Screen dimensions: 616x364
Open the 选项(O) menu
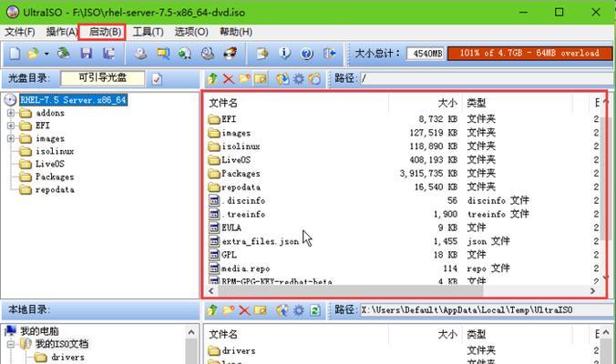pyautogui.click(x=191, y=32)
